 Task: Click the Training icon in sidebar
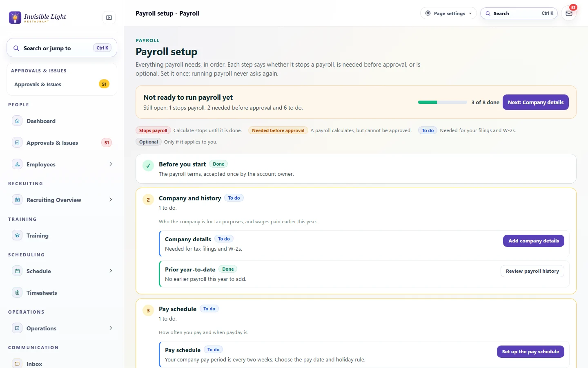(17, 236)
